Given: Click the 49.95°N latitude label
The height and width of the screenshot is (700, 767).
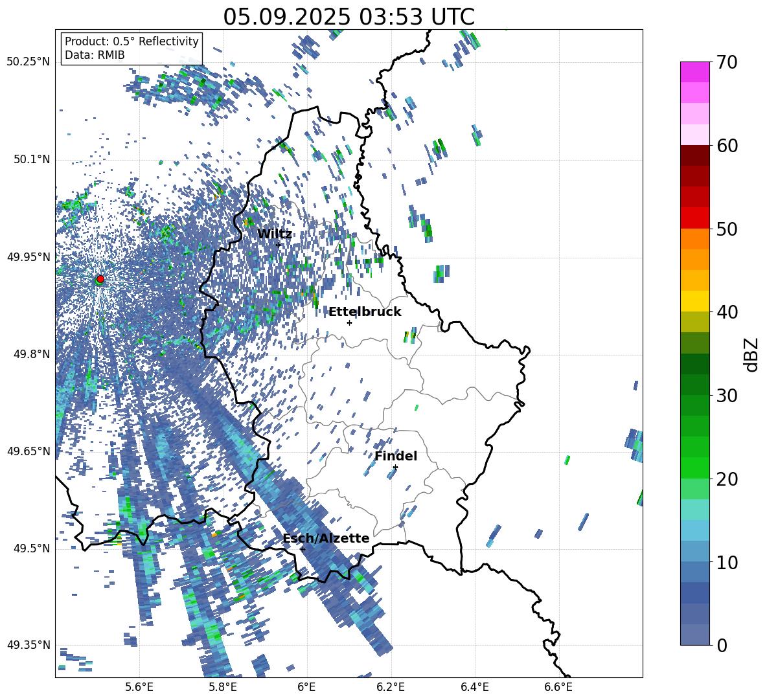Looking at the screenshot, I should [x=29, y=257].
